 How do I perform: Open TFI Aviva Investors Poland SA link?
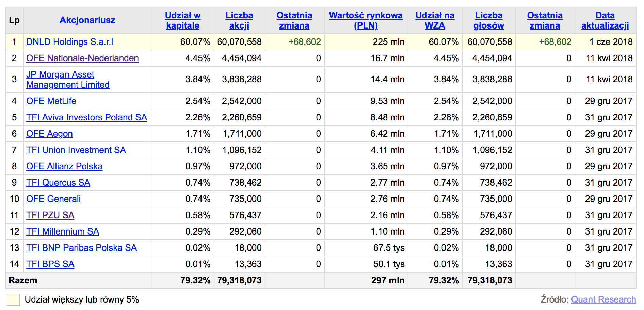click(x=86, y=117)
